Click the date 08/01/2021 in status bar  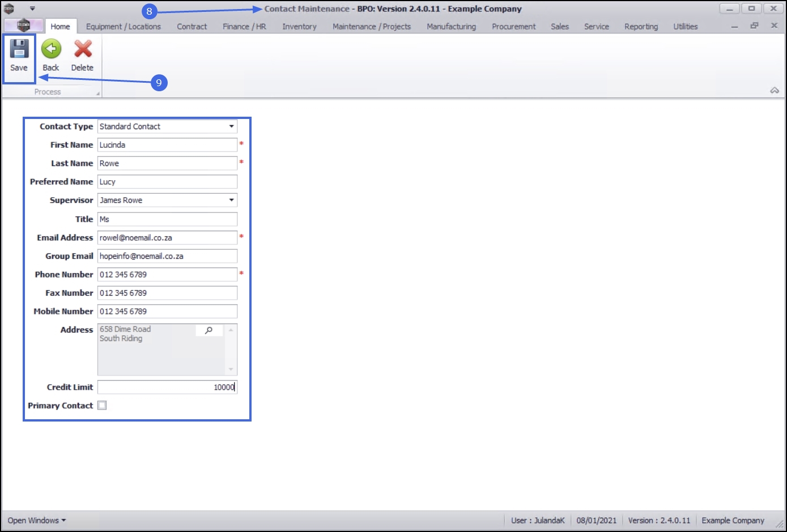click(597, 520)
